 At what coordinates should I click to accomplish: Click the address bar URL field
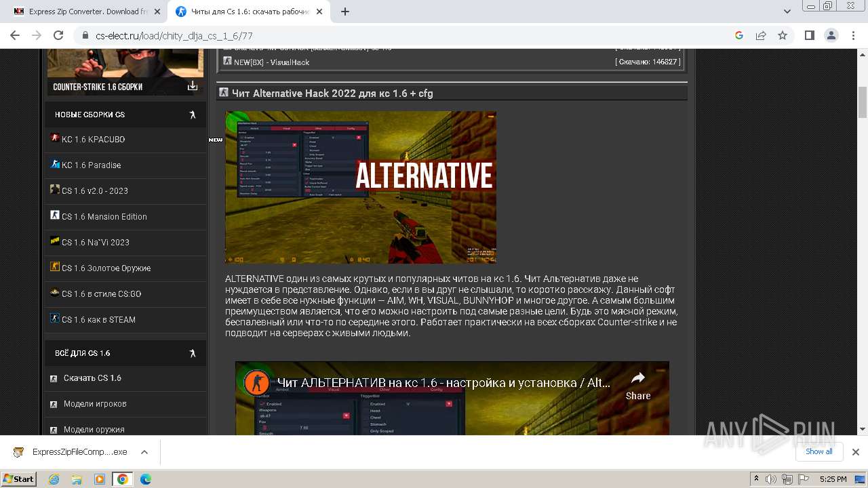click(x=407, y=35)
